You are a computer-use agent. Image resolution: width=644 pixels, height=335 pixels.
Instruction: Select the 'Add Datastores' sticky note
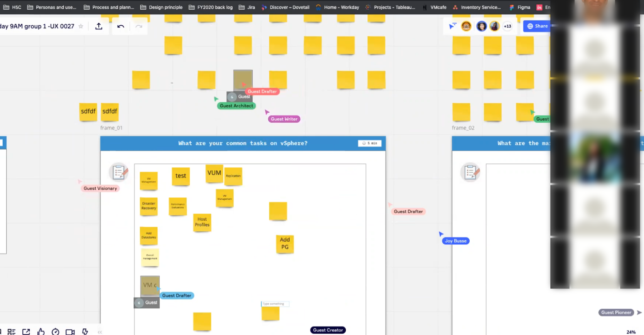(x=149, y=236)
